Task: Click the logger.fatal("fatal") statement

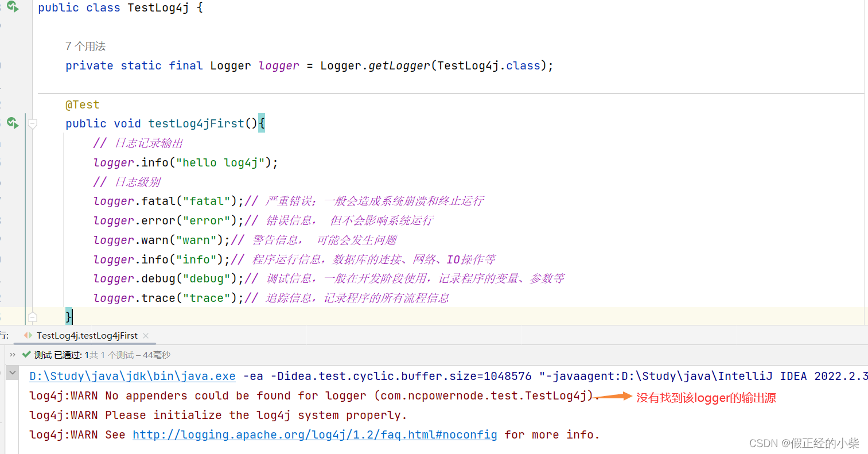Action: 169,201
